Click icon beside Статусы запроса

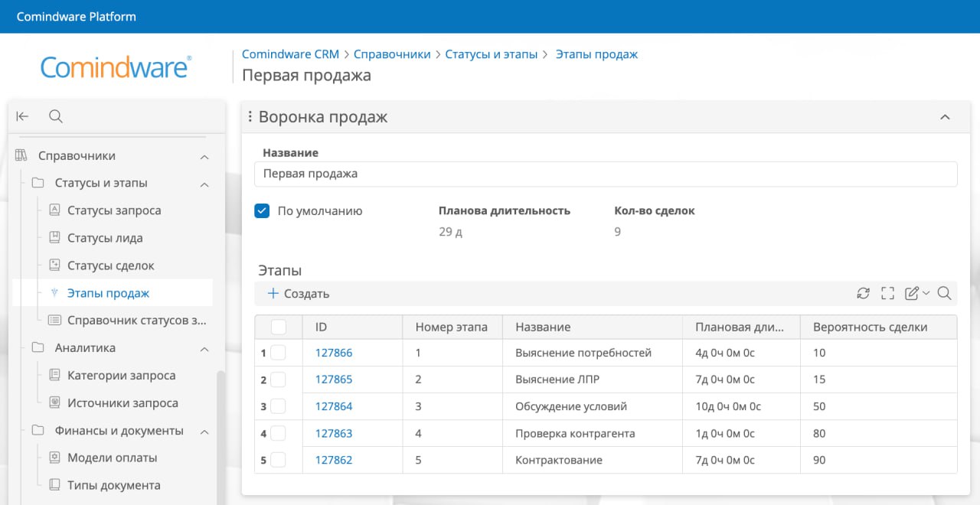click(x=54, y=210)
